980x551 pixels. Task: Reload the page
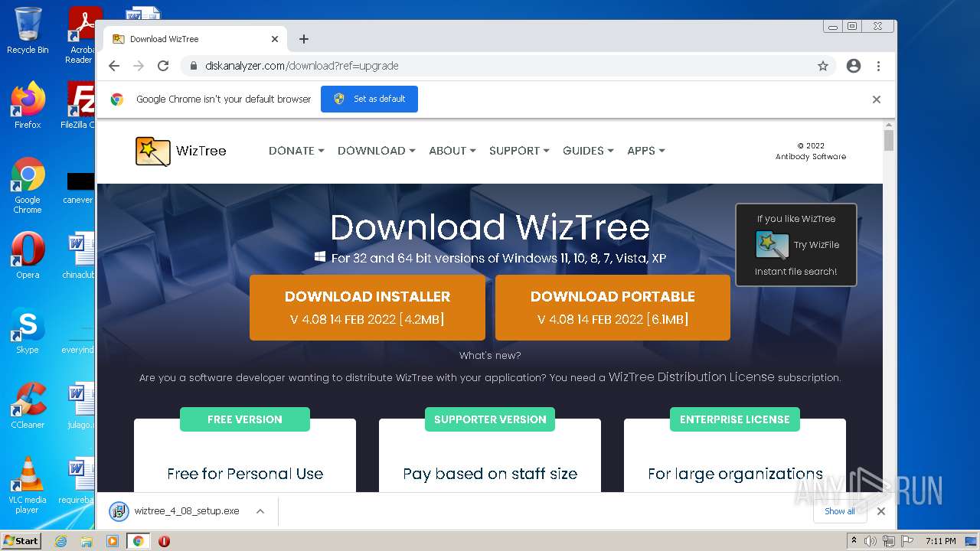pyautogui.click(x=163, y=66)
